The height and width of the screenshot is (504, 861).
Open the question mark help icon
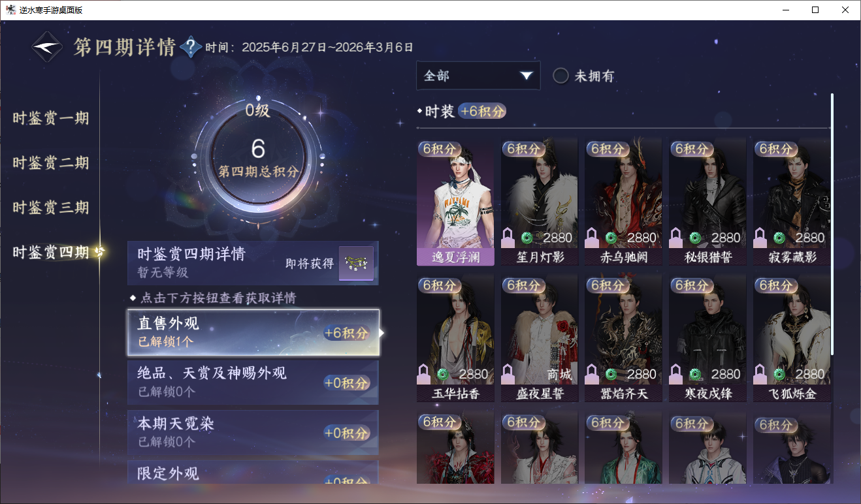tap(190, 47)
